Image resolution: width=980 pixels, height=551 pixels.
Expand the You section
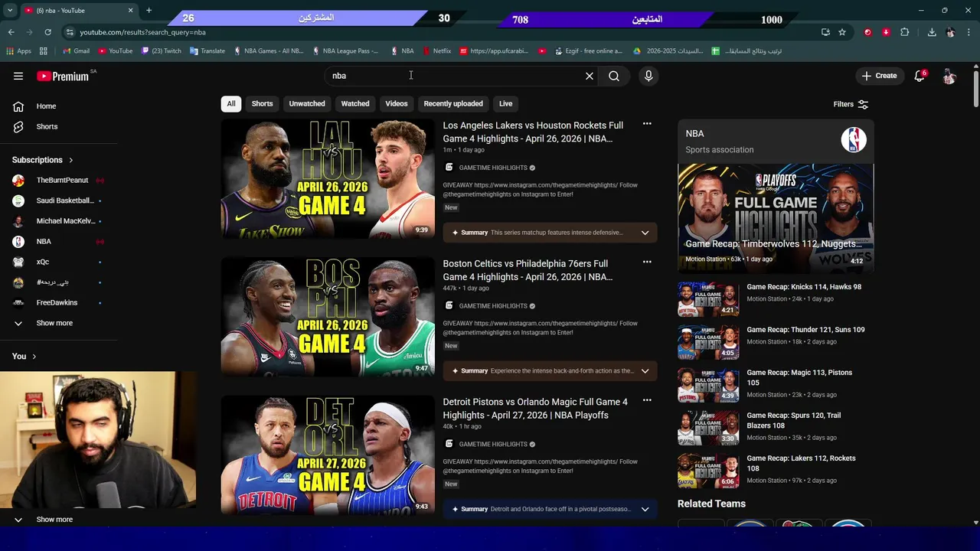tap(24, 356)
